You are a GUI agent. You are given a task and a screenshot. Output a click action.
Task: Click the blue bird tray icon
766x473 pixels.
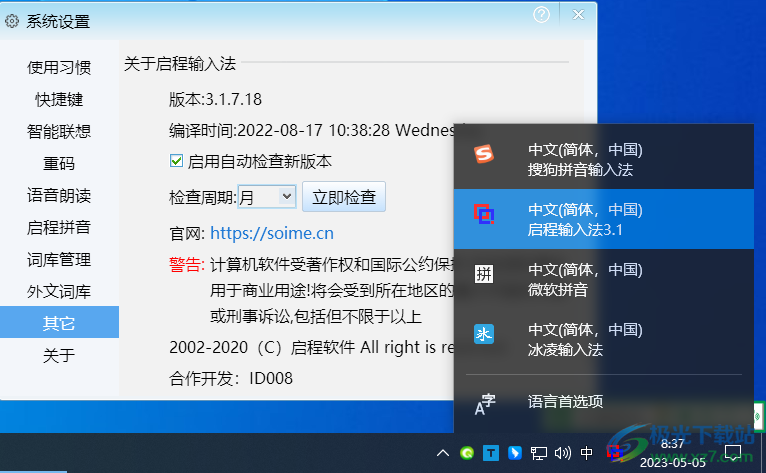[x=514, y=453]
